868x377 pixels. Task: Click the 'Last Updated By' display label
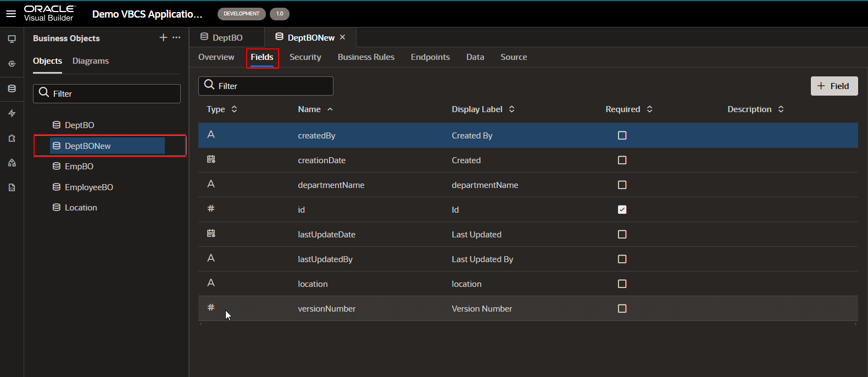[x=482, y=259]
